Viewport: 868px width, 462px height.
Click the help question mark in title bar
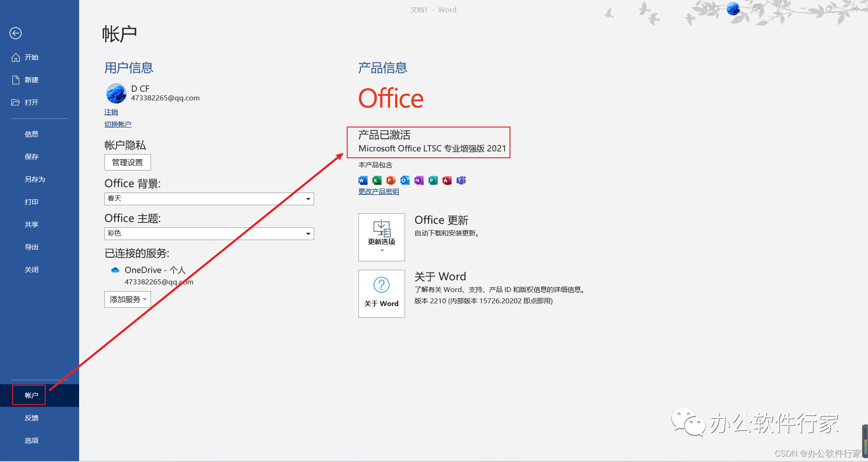pyautogui.click(x=778, y=9)
